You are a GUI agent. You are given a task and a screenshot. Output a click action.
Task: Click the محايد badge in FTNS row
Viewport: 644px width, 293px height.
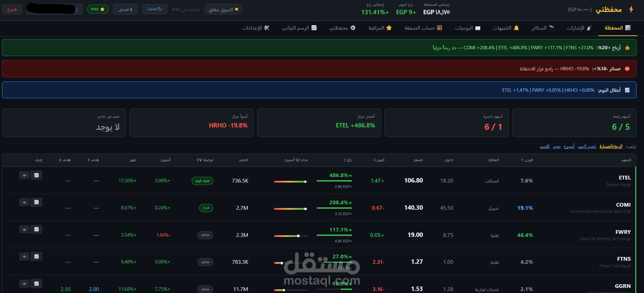[205, 262]
